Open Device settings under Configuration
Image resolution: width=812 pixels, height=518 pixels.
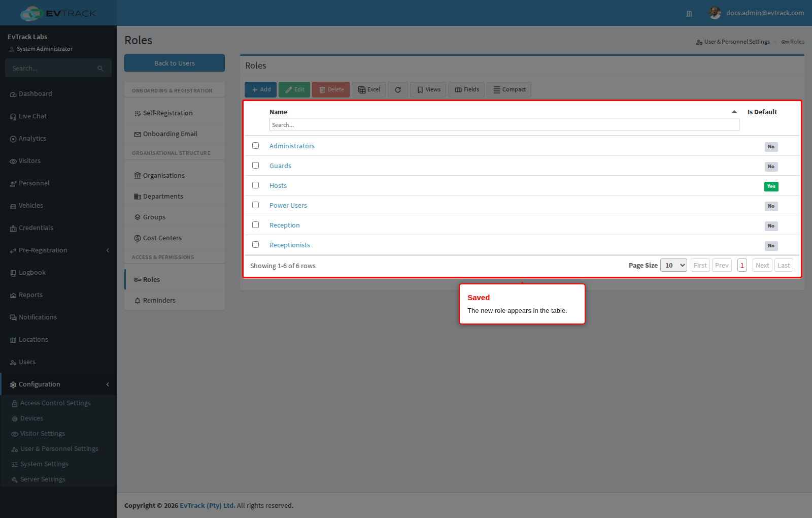(x=31, y=418)
